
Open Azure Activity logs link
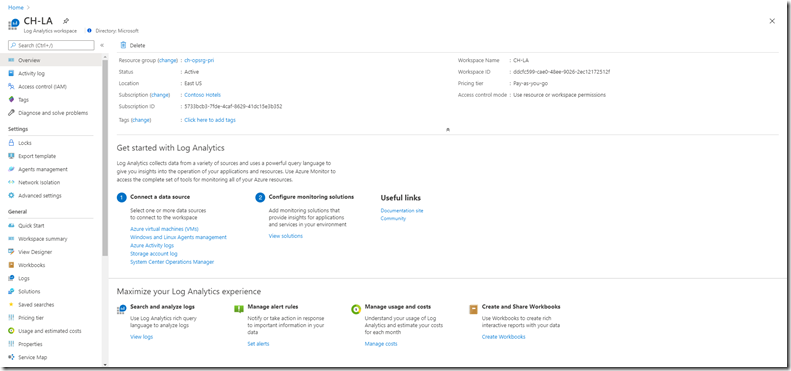(x=152, y=245)
